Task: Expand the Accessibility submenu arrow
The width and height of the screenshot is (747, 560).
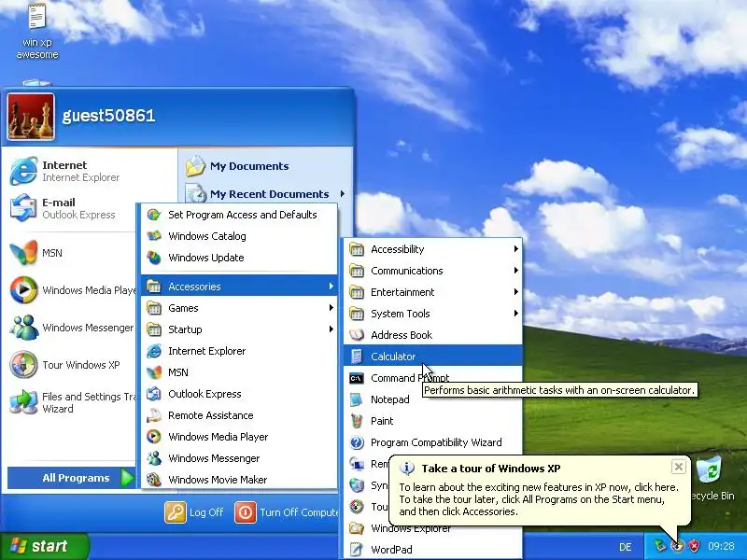Action: [x=516, y=248]
